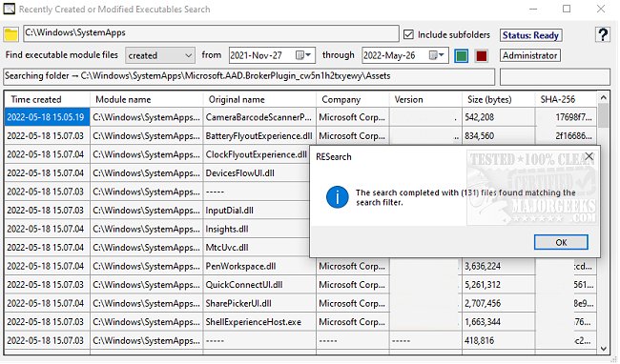Click OK in the RESearch dialog
This screenshot has width=620, height=364.
point(561,242)
